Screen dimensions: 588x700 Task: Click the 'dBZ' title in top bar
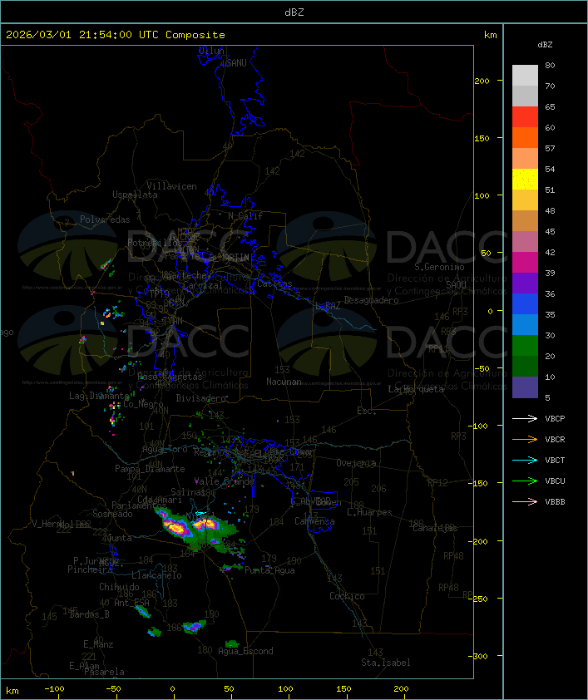294,12
